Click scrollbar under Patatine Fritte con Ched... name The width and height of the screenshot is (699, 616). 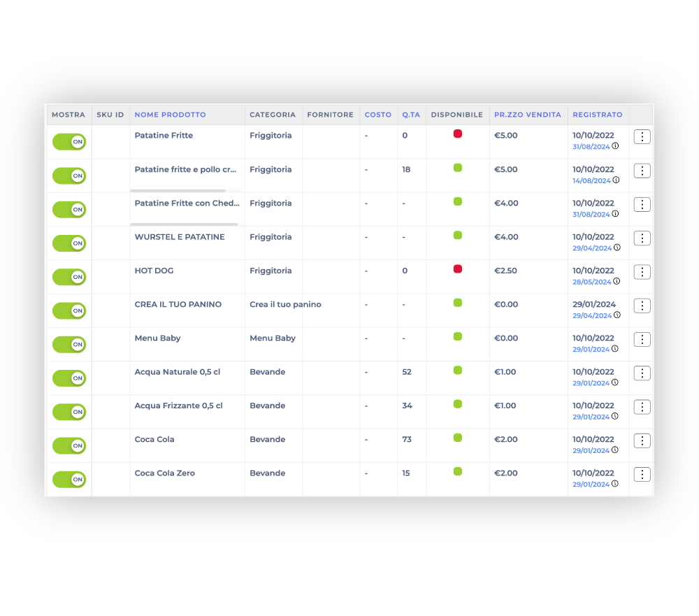[185, 224]
